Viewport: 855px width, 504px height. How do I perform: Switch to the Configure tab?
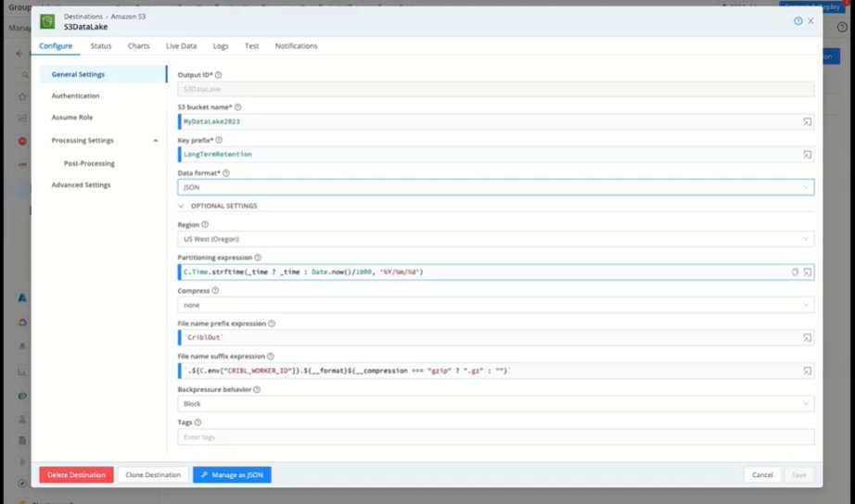click(x=56, y=46)
